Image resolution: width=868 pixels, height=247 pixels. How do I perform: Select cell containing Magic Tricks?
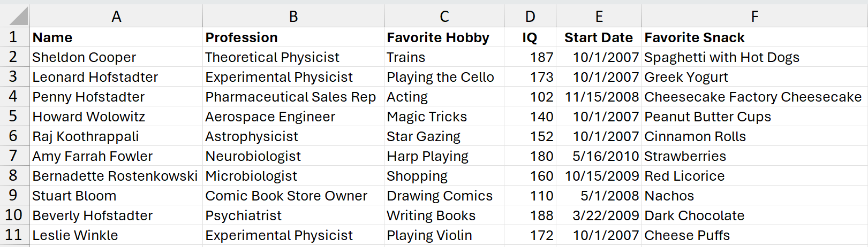427,117
